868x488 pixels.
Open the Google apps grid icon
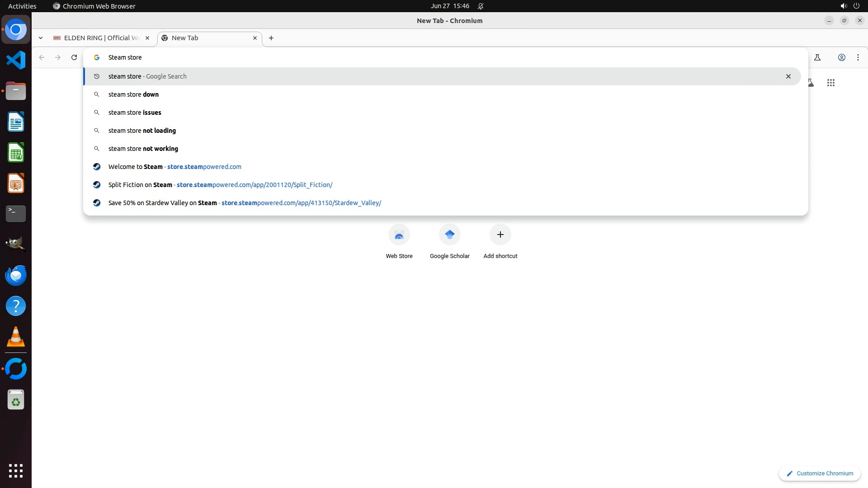(x=830, y=83)
